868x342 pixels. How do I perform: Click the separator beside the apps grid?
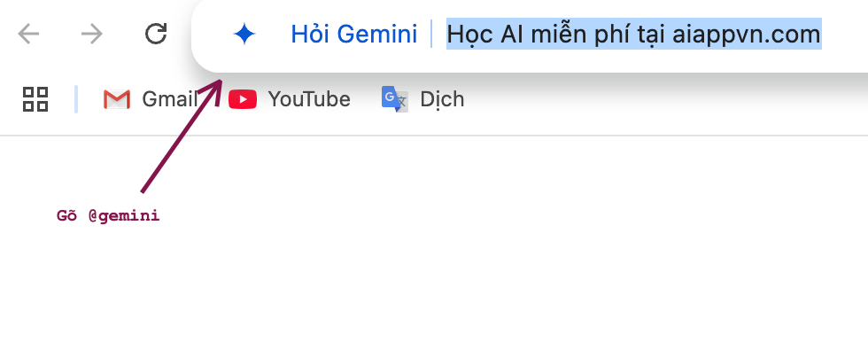click(x=76, y=99)
